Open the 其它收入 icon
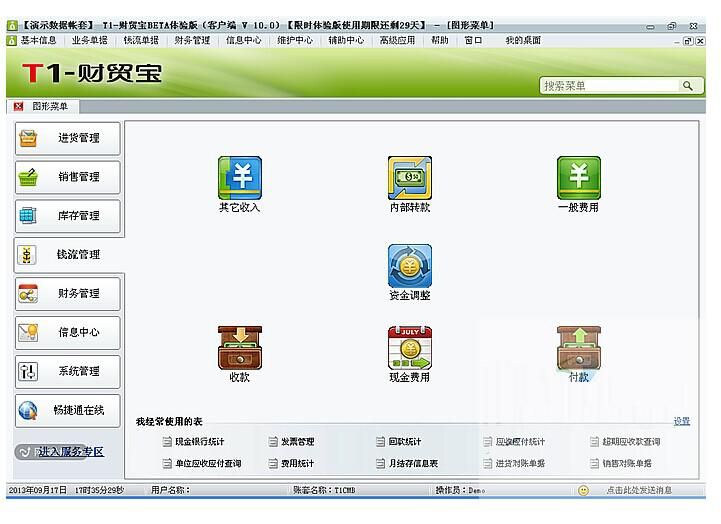The height and width of the screenshot is (524, 721). [x=240, y=178]
